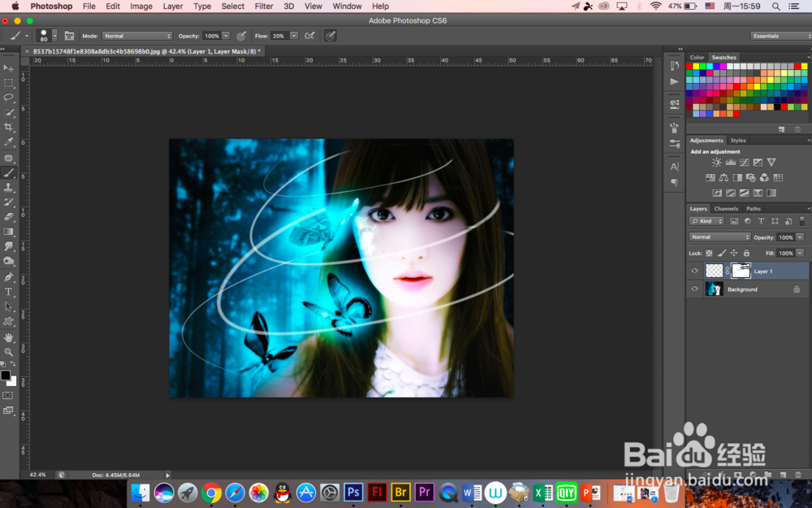Image resolution: width=812 pixels, height=508 pixels.
Task: Open the layer Opacity dropdown arrow
Action: [800, 237]
